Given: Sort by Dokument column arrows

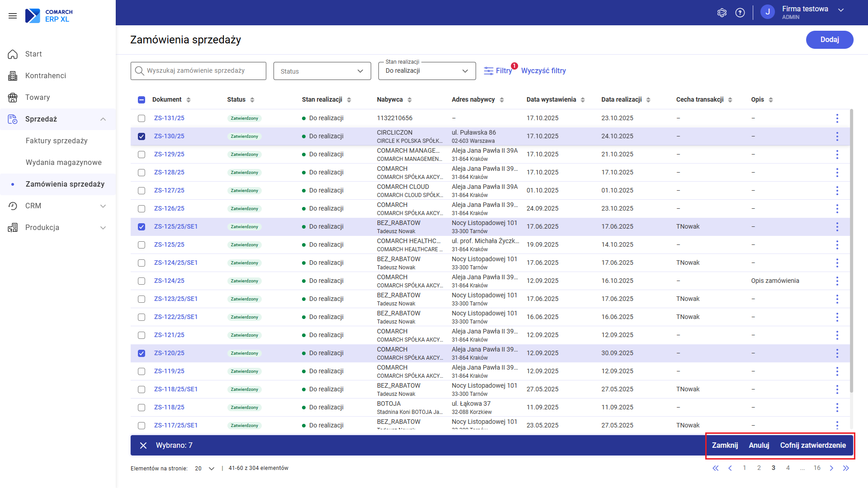Looking at the screenshot, I should [189, 100].
